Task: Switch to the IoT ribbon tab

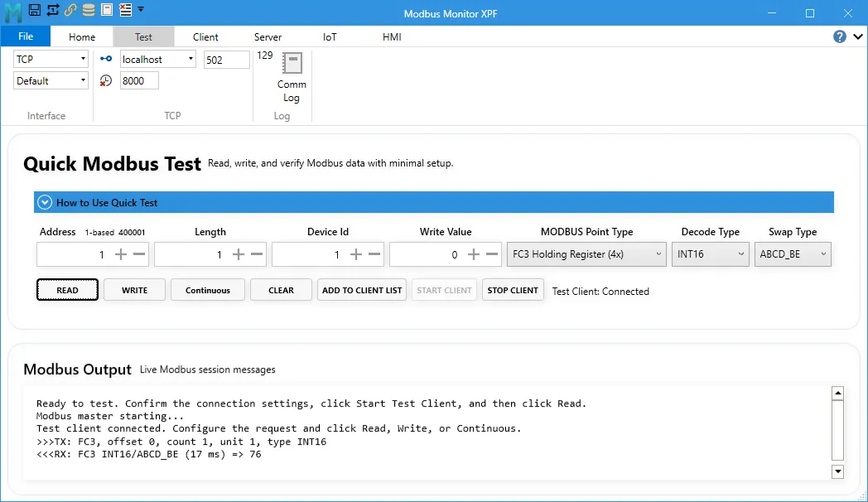Action: point(330,36)
